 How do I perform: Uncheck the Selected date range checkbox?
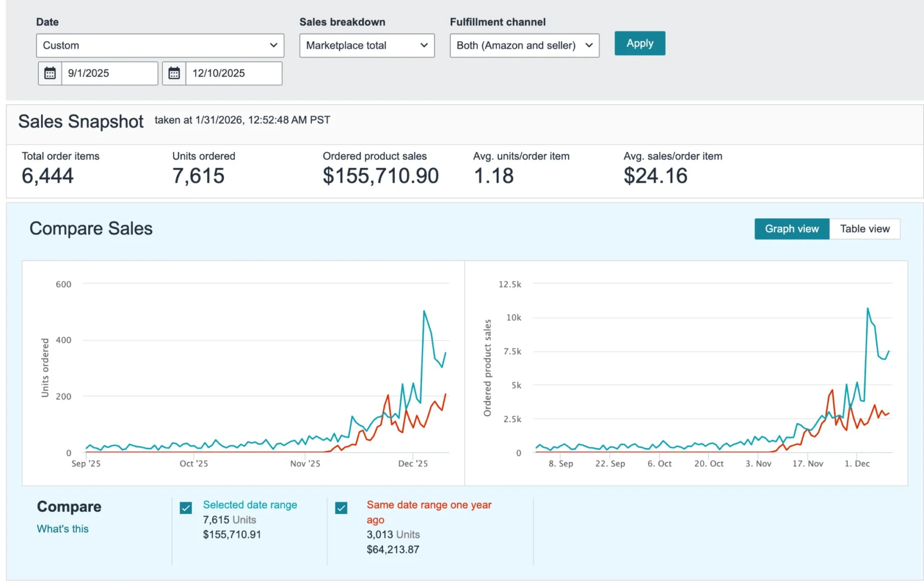tap(186, 508)
